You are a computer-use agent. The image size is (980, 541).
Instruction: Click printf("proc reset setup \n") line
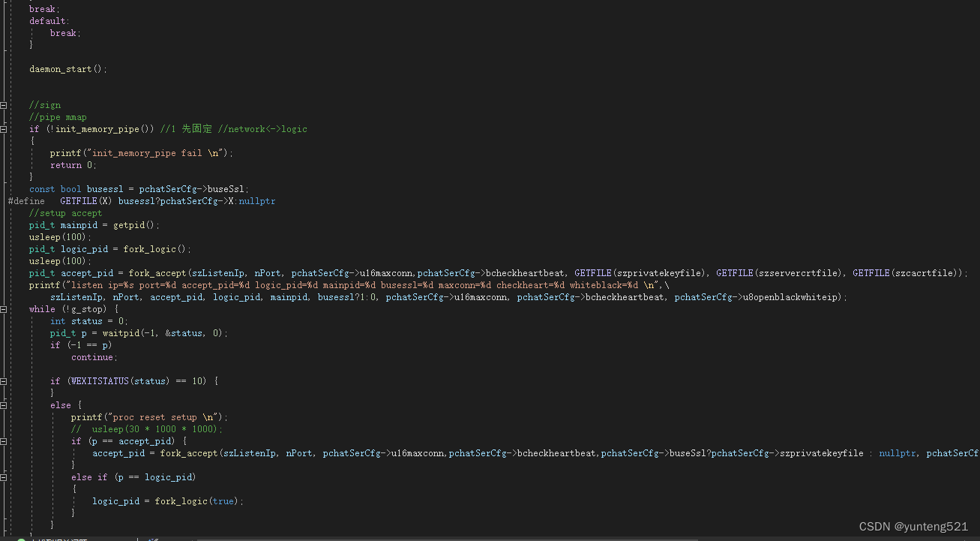coord(149,417)
